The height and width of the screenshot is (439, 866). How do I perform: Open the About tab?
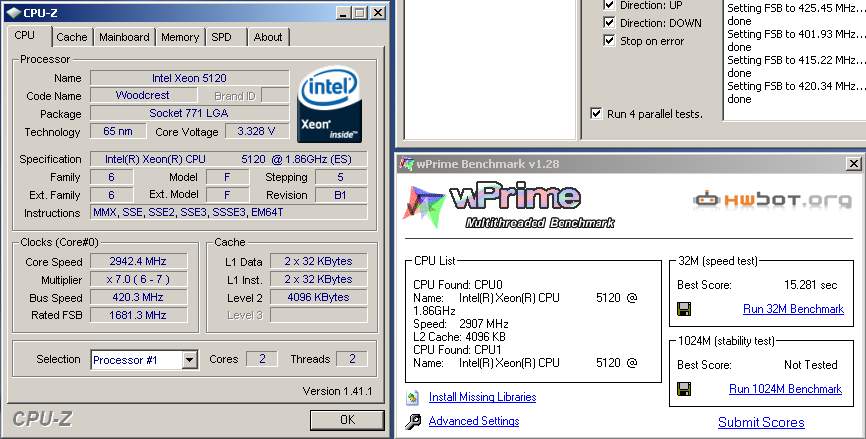(x=268, y=37)
